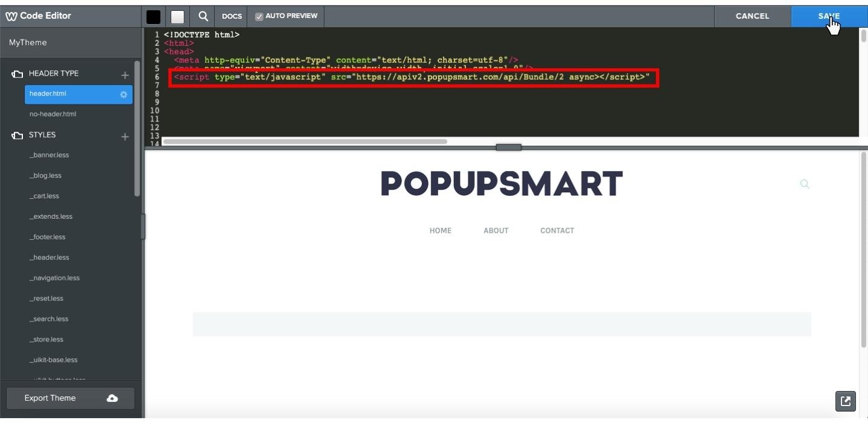Click the cloud upload icon on Export Theme

(x=112, y=398)
